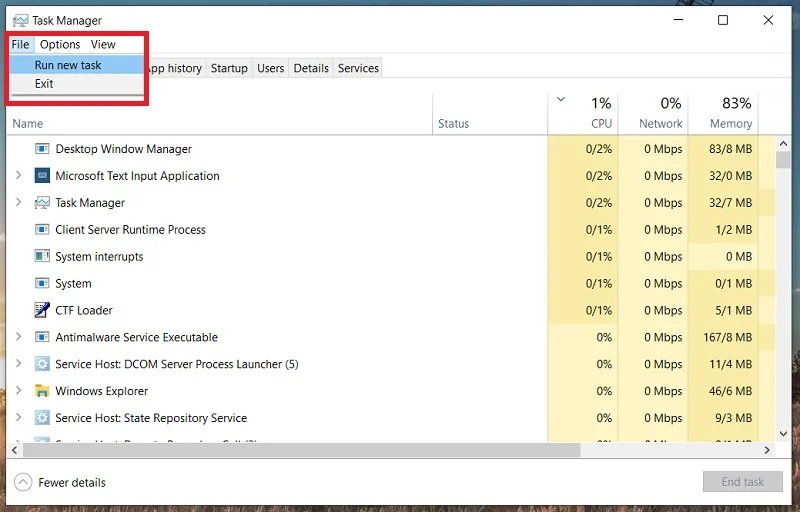Click the horizontal scrollbar right arrow
The image size is (800, 512).
766,450
